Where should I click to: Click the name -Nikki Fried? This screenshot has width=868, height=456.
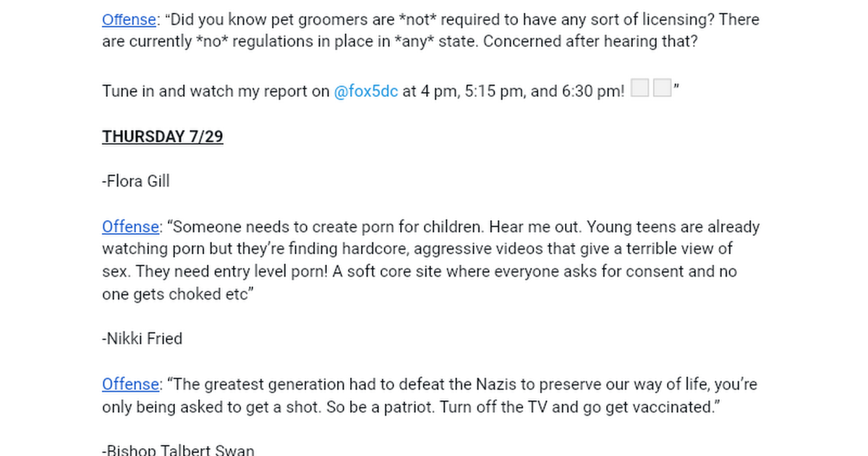coord(142,339)
